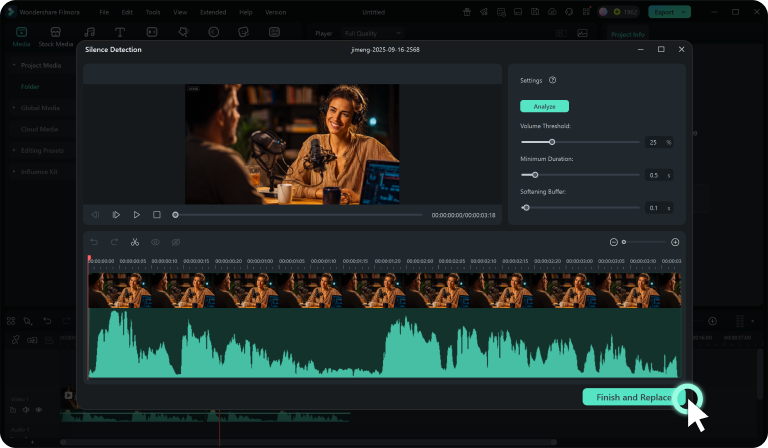The height and width of the screenshot is (448, 768).
Task: Step to previous frame in preview
Action: click(x=96, y=215)
